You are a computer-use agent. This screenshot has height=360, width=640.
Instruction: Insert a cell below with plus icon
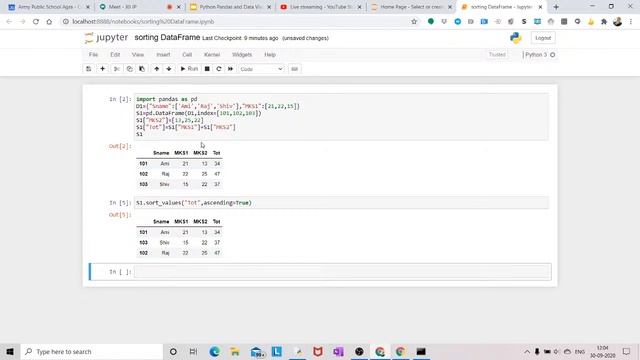[102, 69]
